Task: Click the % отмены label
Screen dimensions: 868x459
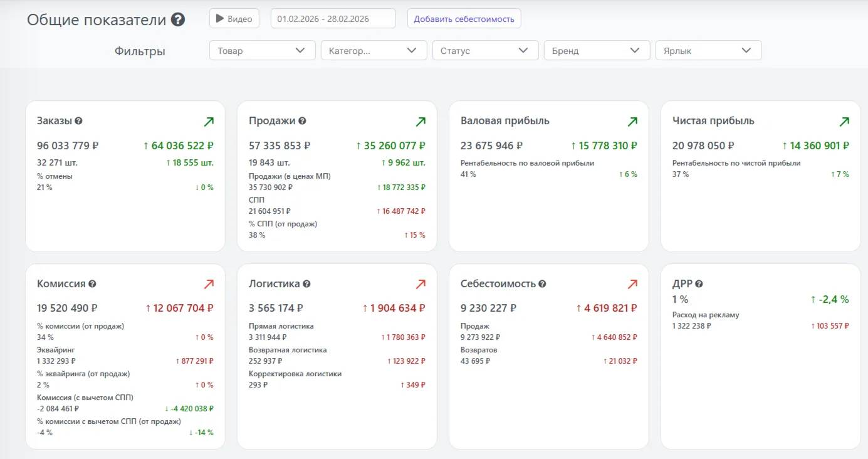Action: (x=55, y=176)
